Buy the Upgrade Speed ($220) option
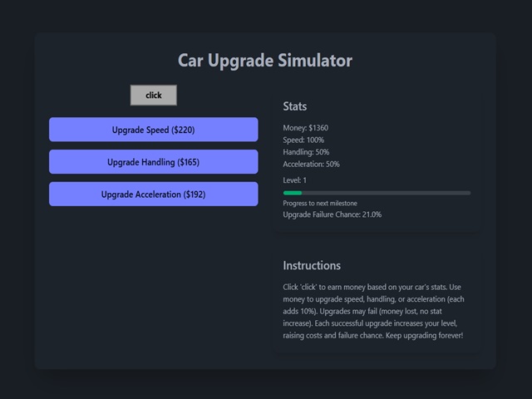Image resolution: width=532 pixels, height=399 pixels. point(153,130)
